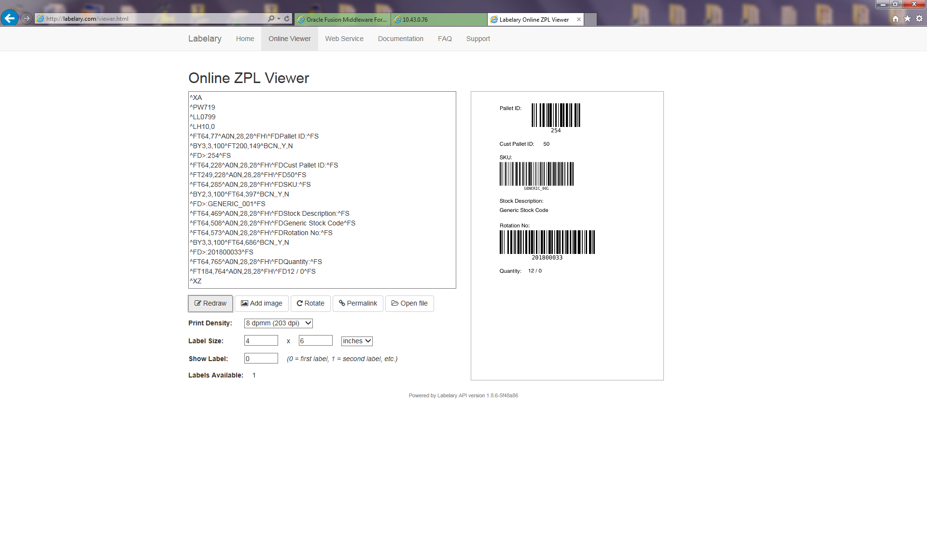Open a new blank browser tab

click(590, 19)
